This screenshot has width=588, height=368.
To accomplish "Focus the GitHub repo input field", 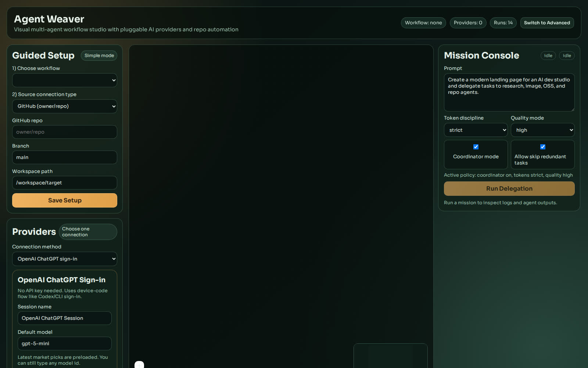I will [x=65, y=132].
